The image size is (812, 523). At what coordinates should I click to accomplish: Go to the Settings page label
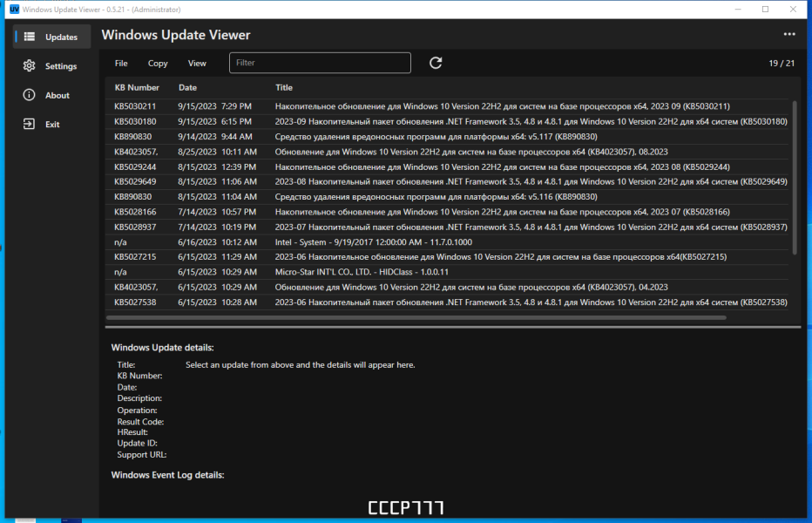coord(61,66)
